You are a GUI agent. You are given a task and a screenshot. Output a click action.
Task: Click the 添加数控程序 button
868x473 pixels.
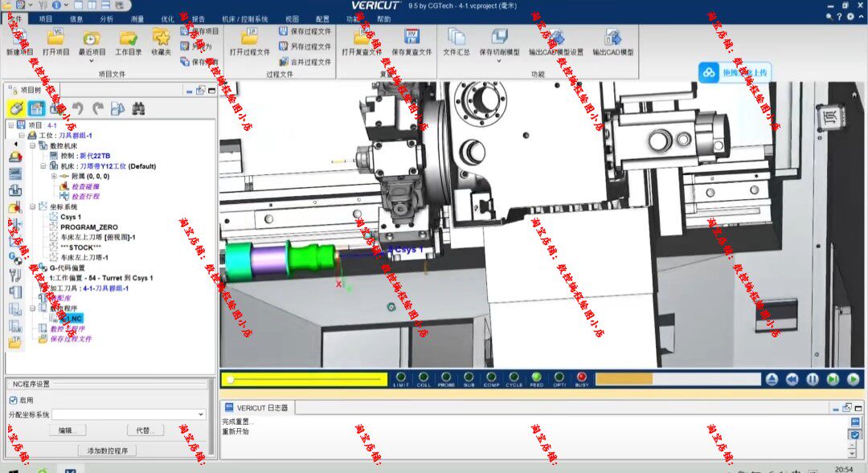108,451
